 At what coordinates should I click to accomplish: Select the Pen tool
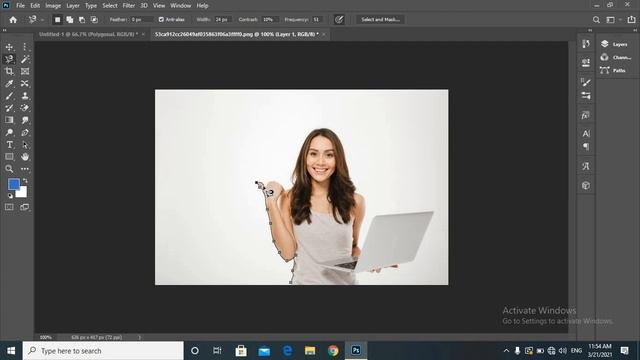25,132
